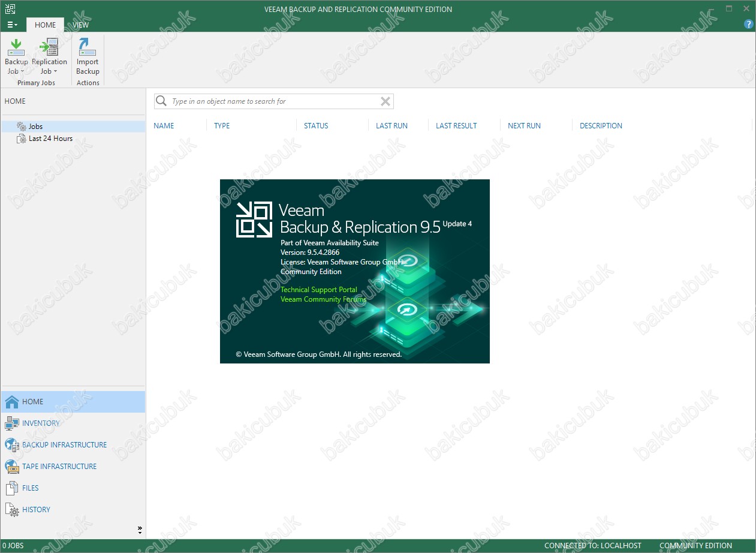
Task: Click the Backup Infrastructure globe icon
Action: point(12,445)
